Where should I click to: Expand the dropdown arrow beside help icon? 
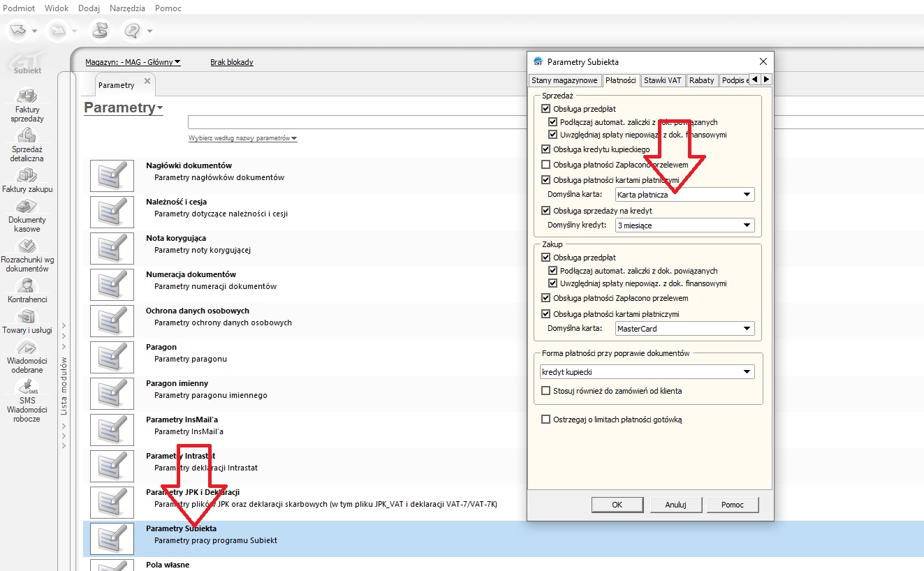[149, 31]
